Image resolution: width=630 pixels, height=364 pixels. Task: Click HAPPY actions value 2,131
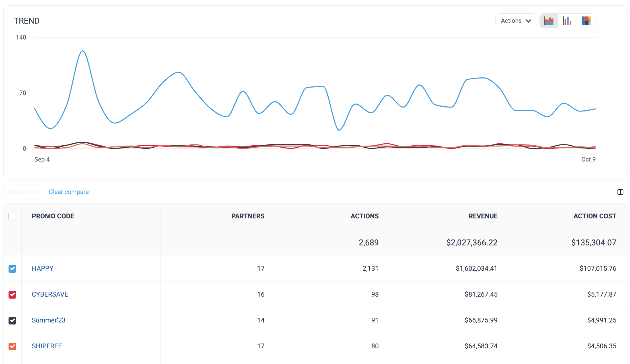370,268
